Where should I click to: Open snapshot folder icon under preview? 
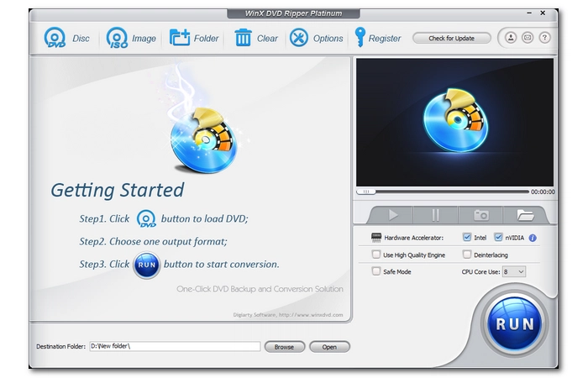point(525,215)
